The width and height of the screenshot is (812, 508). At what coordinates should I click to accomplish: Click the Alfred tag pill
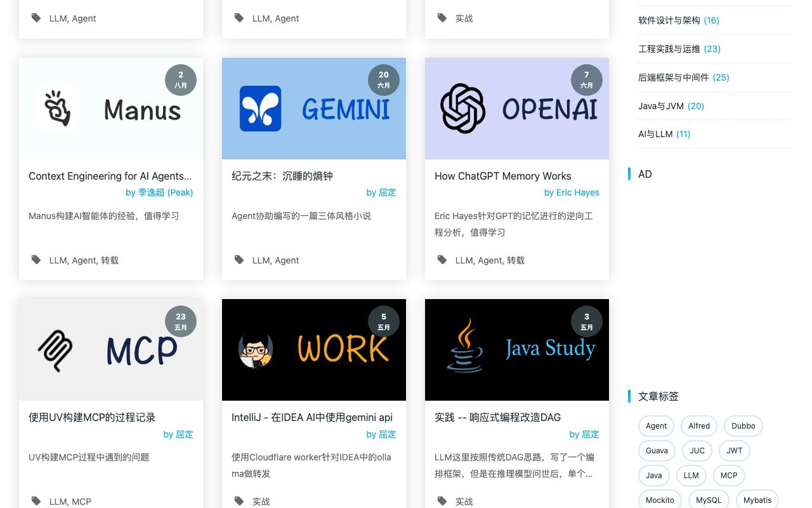tap(699, 426)
